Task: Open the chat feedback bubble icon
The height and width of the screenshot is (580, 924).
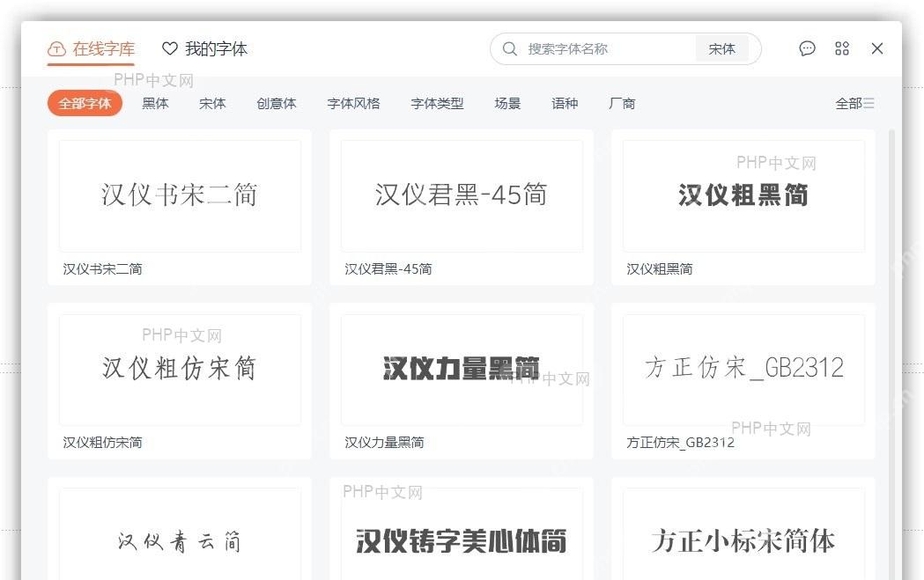Action: 808,48
